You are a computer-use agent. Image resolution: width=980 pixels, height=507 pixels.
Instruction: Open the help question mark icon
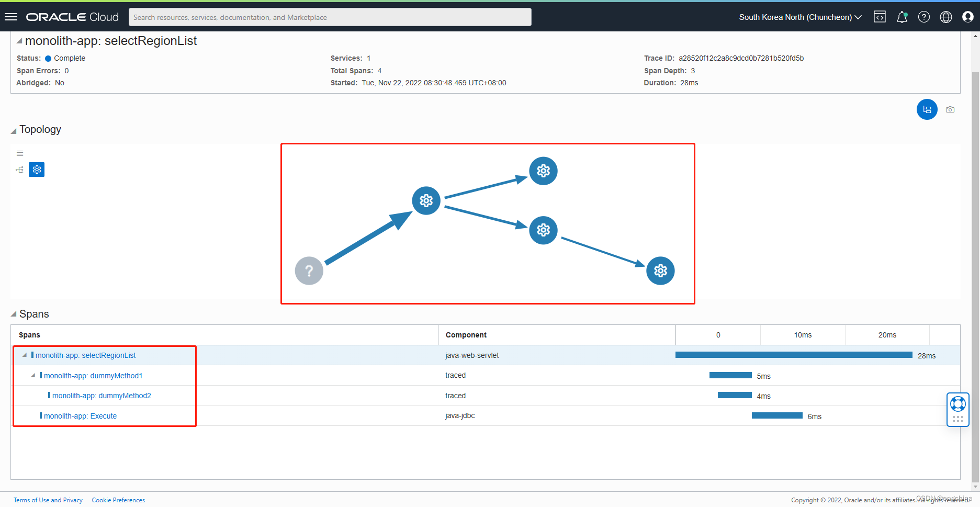[924, 17]
